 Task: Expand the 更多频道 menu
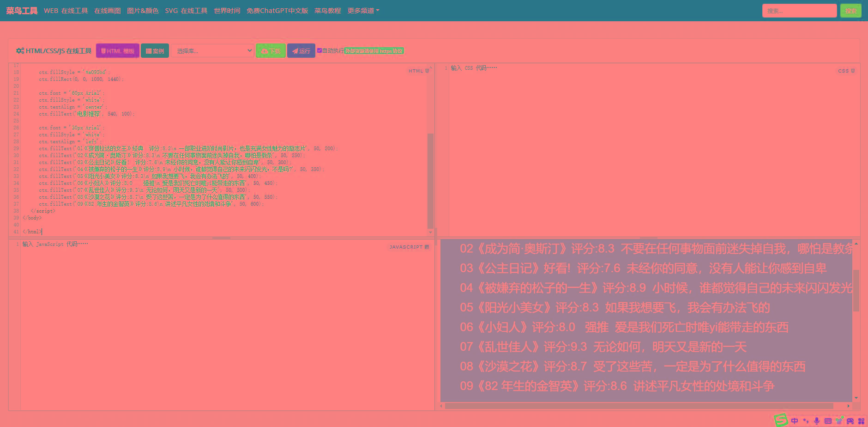click(363, 11)
